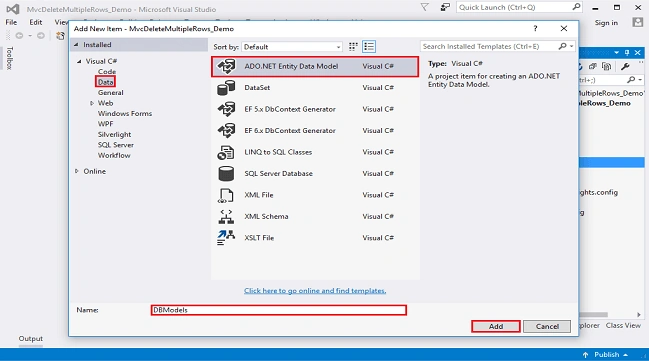
Task: Switch to the Class View tab
Action: click(x=623, y=325)
